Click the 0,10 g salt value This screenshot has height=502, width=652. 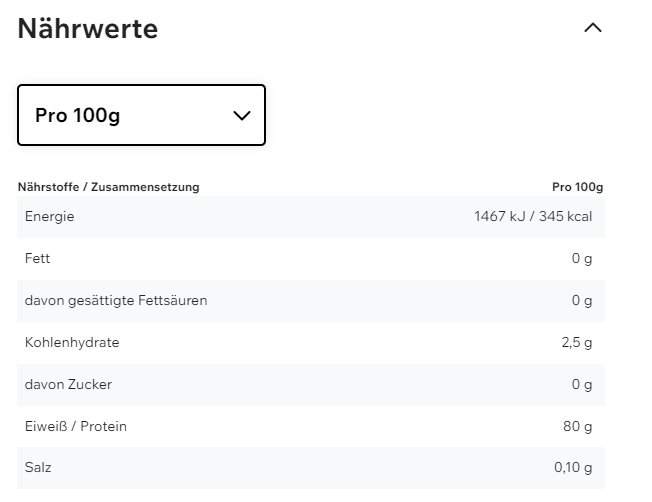[x=573, y=468]
